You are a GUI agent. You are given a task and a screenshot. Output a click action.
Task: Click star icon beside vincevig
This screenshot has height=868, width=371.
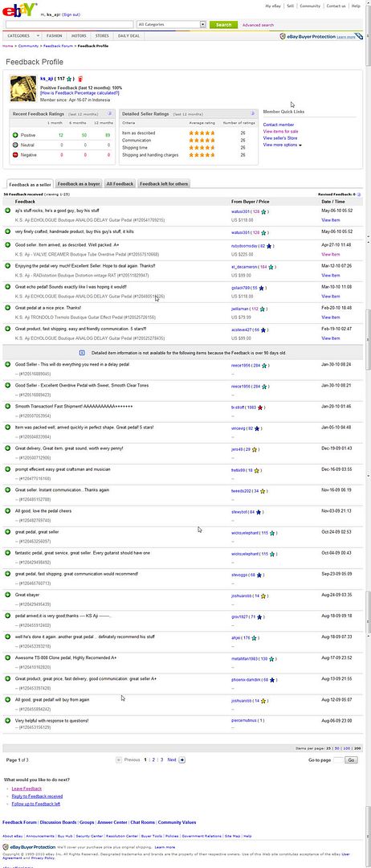tap(259, 428)
